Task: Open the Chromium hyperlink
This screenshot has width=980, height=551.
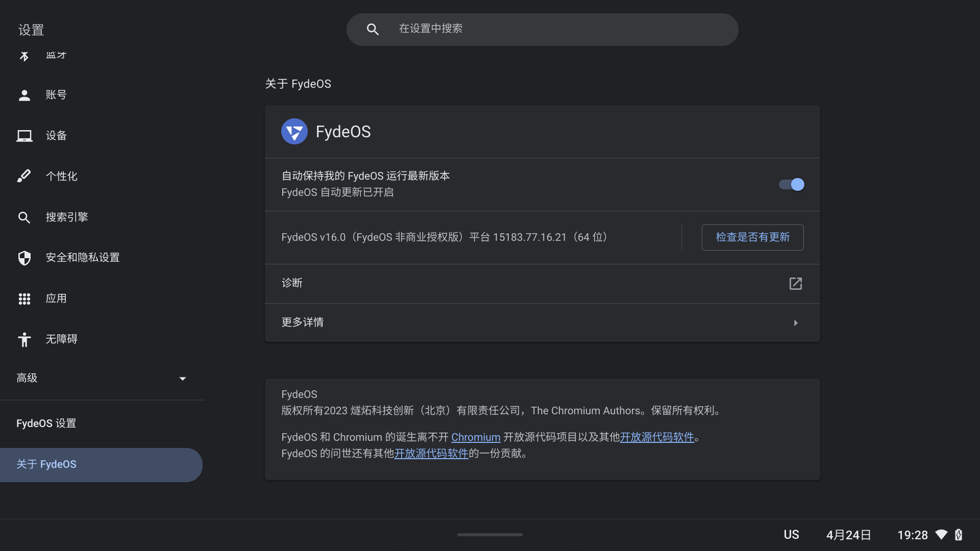Action: coord(476,437)
